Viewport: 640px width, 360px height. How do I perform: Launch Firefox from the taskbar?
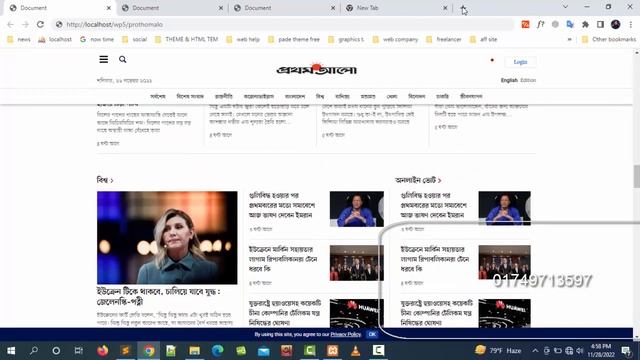[x=102, y=350]
